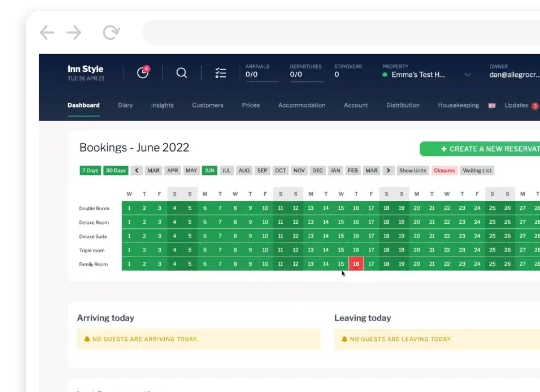The image size is (540, 392).
Task: Switch to 30 Days view
Action: tap(116, 171)
